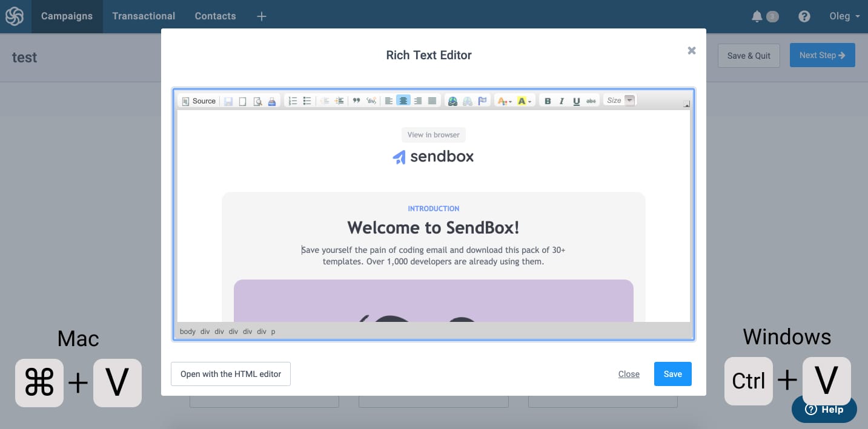The width and height of the screenshot is (868, 429).
Task: Toggle strikethrough formatting
Action: [x=591, y=101]
